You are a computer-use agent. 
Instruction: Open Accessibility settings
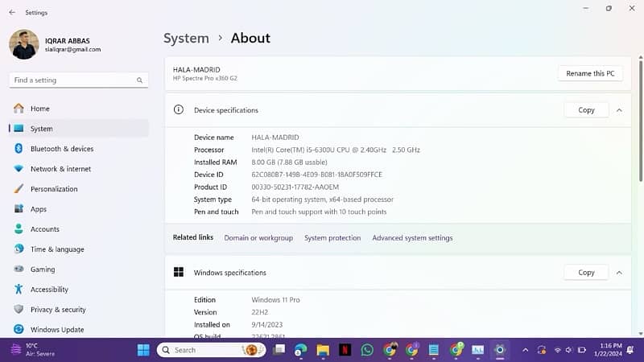pyautogui.click(x=49, y=290)
